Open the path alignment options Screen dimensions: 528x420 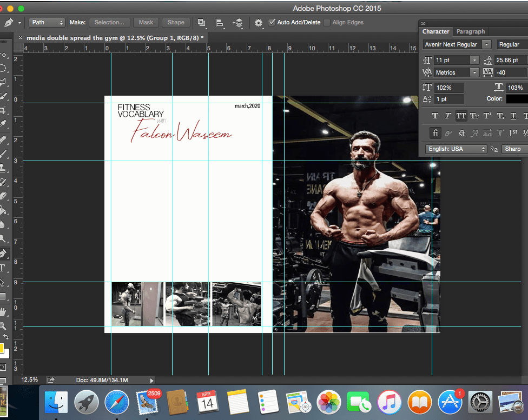pyautogui.click(x=220, y=23)
